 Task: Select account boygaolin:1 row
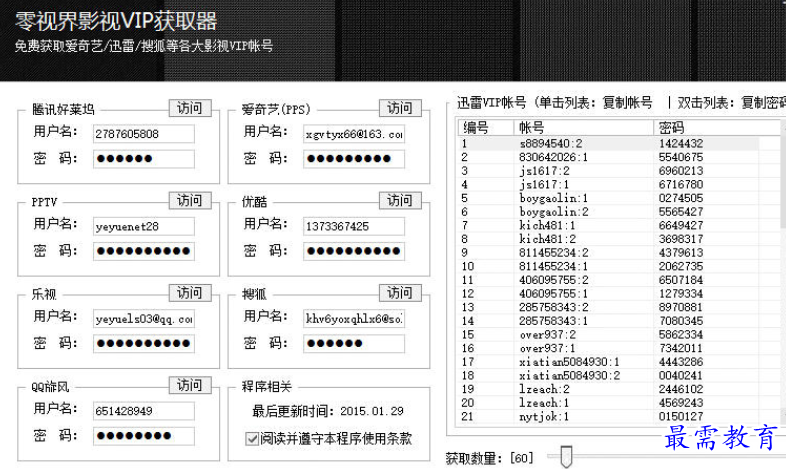[x=609, y=198]
